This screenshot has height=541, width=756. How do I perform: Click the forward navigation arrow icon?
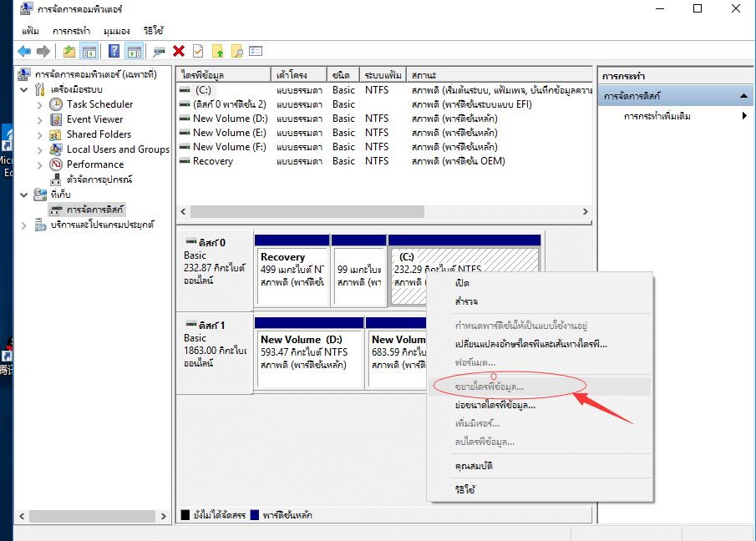[x=43, y=50]
